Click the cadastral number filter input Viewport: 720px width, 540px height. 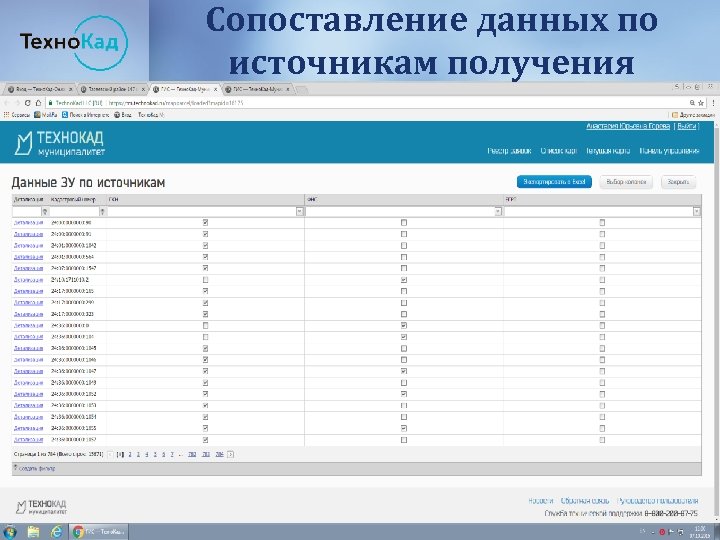(x=74, y=211)
